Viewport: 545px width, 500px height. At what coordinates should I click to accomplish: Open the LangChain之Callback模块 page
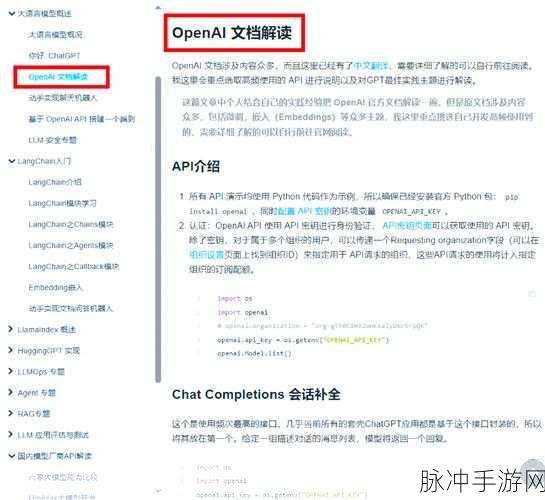74,267
